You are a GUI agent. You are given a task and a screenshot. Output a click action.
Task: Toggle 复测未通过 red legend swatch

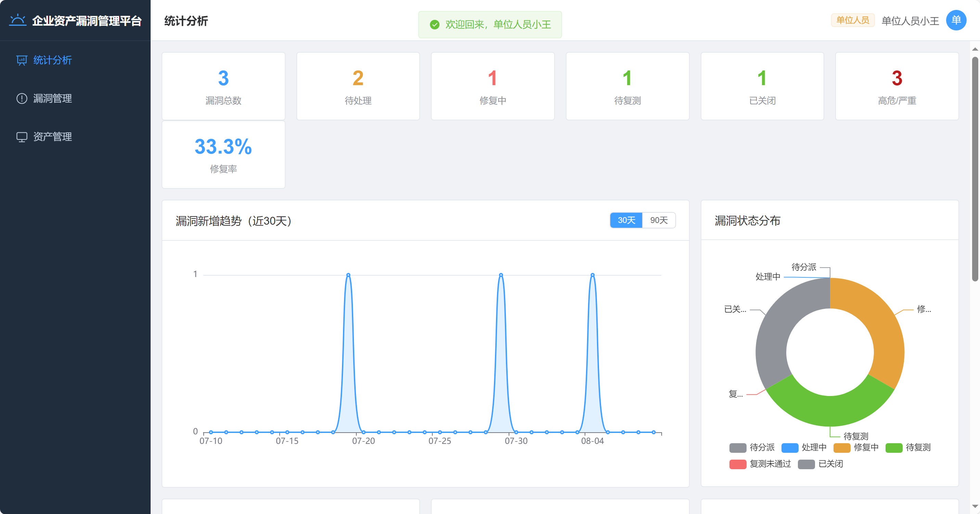(738, 464)
